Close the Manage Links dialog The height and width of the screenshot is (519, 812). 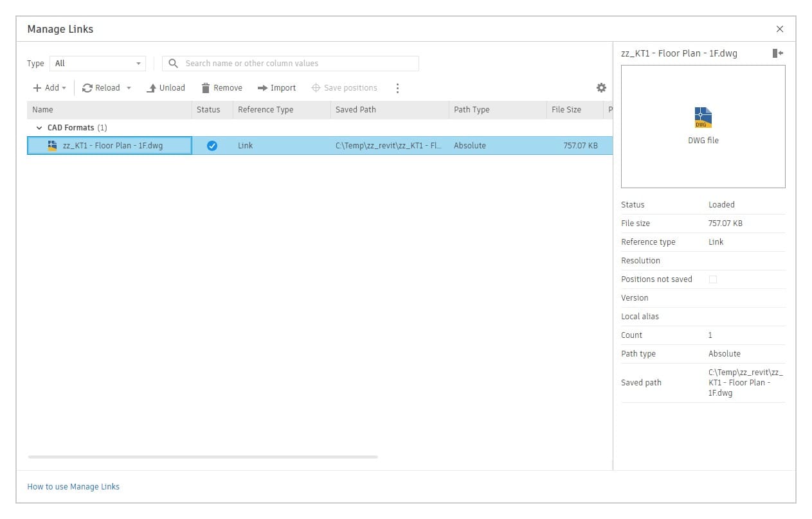(x=780, y=29)
